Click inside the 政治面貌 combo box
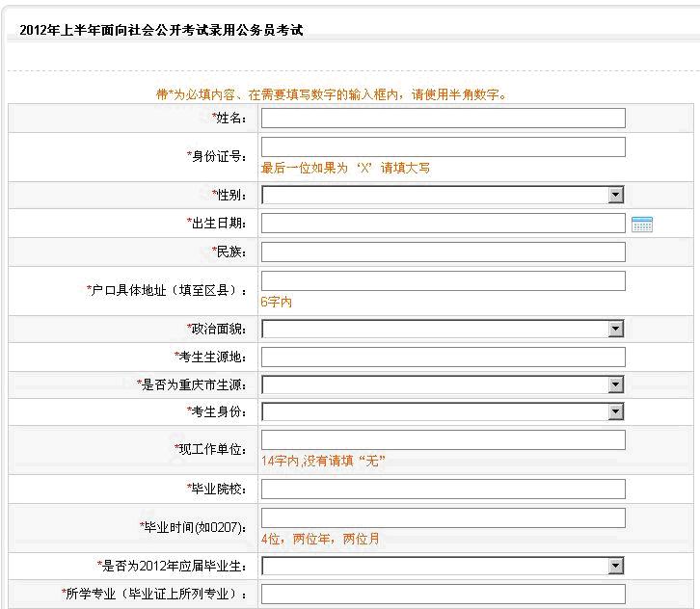Viewport: 700px width, 609px height. click(435, 329)
